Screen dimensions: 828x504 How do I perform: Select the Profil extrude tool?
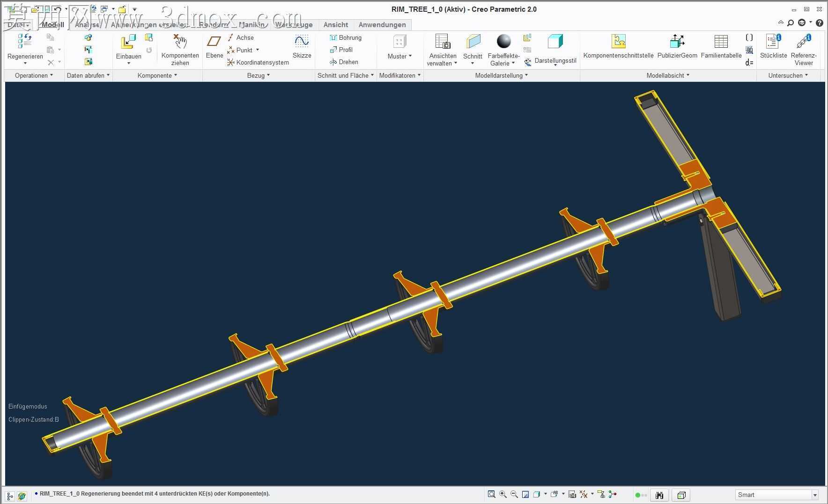[x=341, y=50]
